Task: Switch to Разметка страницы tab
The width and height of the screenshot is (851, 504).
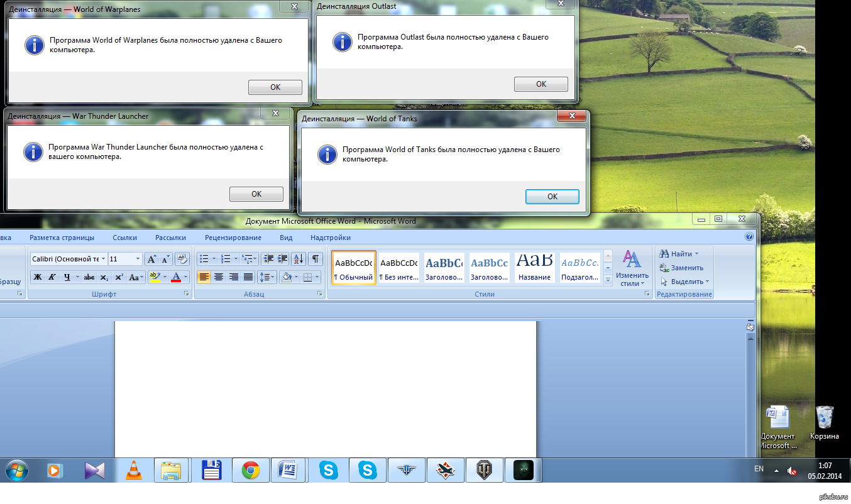Action: (62, 238)
